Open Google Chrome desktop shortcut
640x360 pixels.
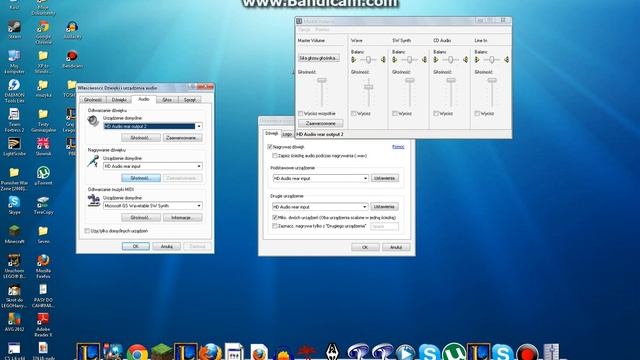point(43,31)
